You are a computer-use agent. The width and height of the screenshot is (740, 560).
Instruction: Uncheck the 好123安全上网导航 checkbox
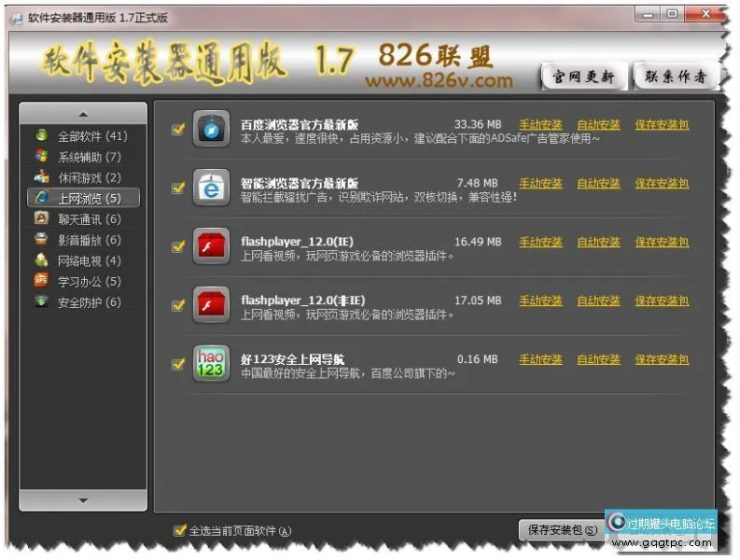[x=178, y=364]
